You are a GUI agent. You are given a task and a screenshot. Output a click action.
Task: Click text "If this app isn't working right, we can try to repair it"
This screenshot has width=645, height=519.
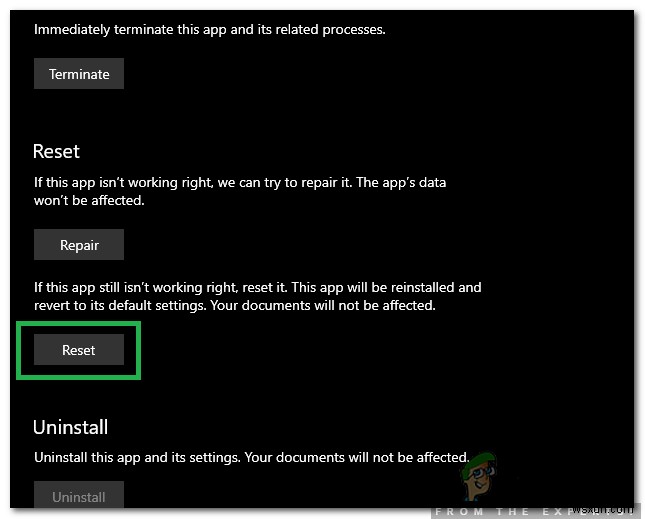[192, 182]
